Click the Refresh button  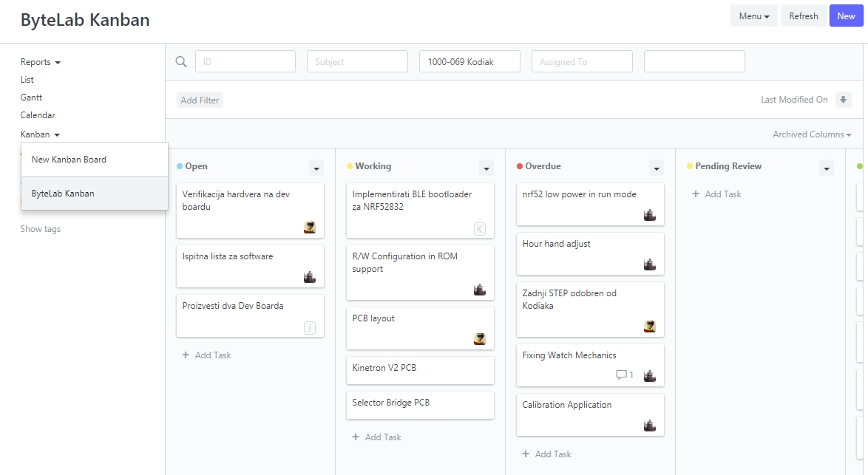click(803, 16)
